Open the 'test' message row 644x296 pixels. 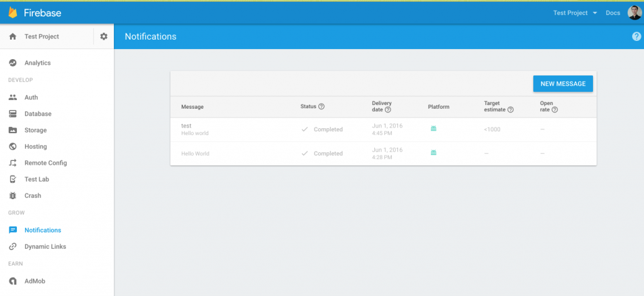tap(186, 126)
